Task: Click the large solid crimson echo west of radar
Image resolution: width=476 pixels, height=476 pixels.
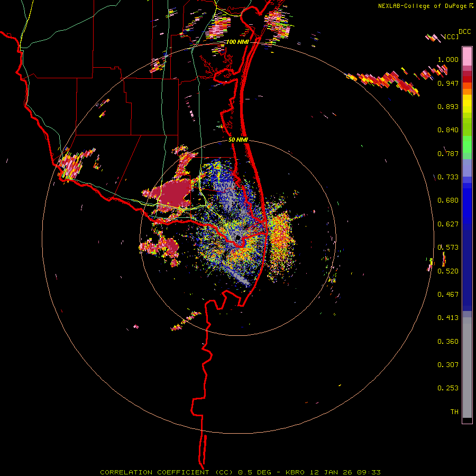Action: click(175, 193)
